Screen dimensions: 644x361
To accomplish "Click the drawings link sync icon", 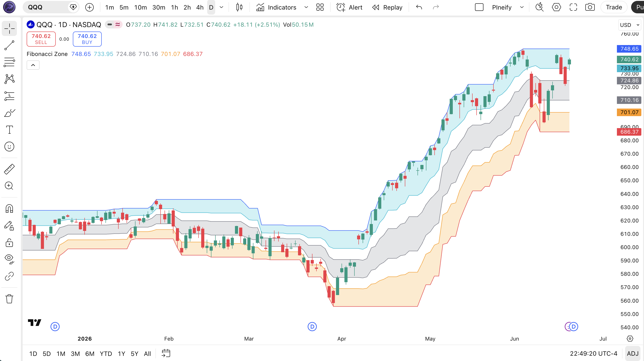I will click(9, 276).
